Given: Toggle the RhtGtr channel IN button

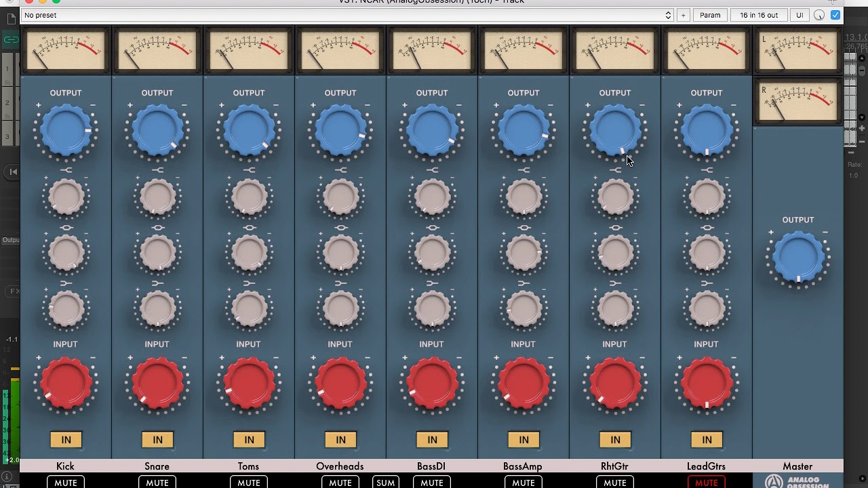Looking at the screenshot, I should [615, 440].
